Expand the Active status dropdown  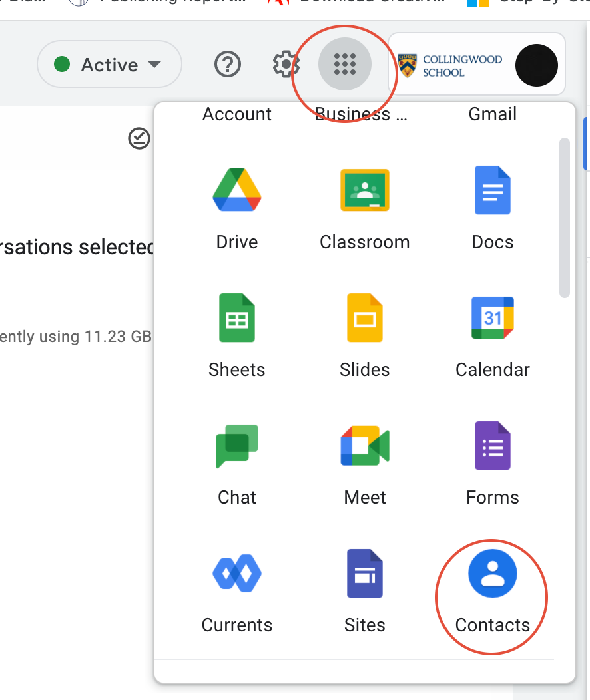point(109,65)
